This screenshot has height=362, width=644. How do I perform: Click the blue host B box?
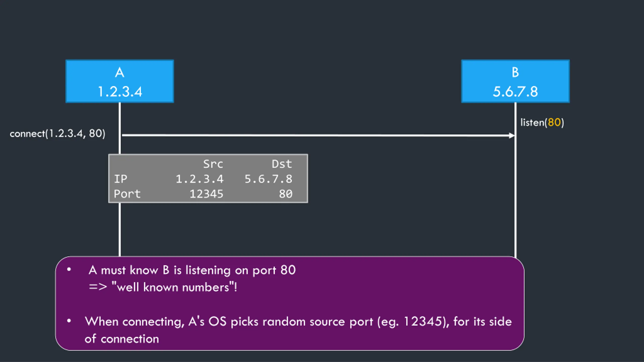pyautogui.click(x=515, y=81)
